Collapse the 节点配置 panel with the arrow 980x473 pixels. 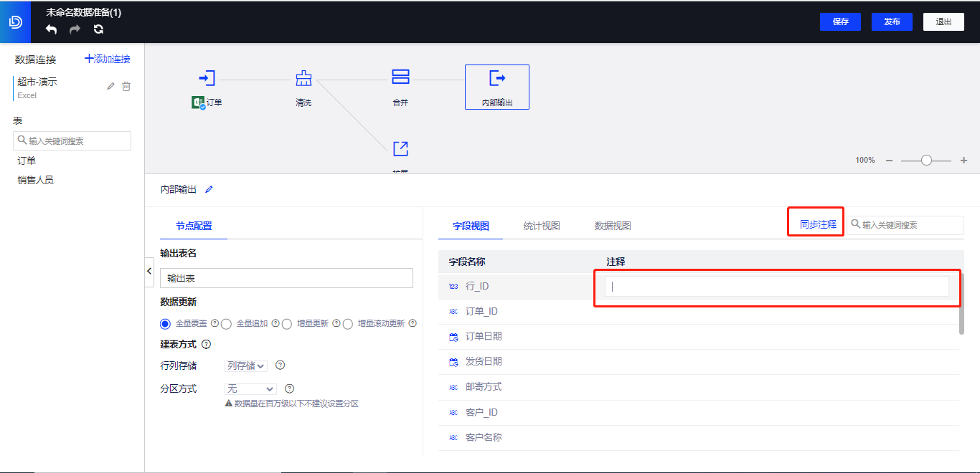tap(149, 271)
